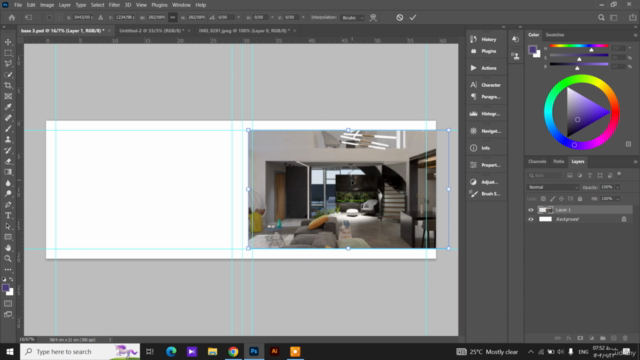The image size is (640, 360).
Task: Select the Dodge tool
Action: pyautogui.click(x=8, y=193)
